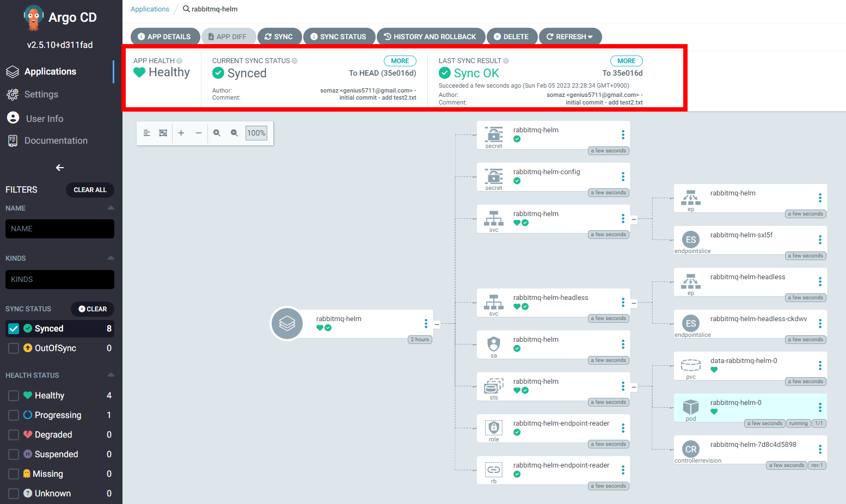Image resolution: width=846 pixels, height=504 pixels.
Task: Open the Applications sidebar menu item
Action: 50,72
